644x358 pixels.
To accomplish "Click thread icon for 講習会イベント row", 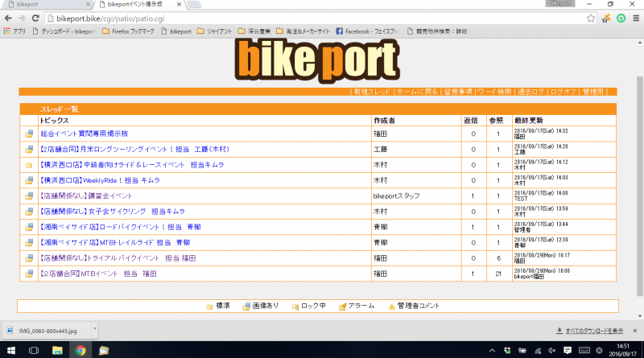I will [x=29, y=196].
